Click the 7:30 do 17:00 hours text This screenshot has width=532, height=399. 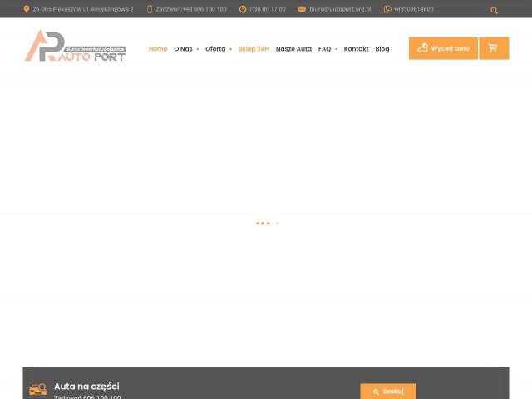coord(267,9)
